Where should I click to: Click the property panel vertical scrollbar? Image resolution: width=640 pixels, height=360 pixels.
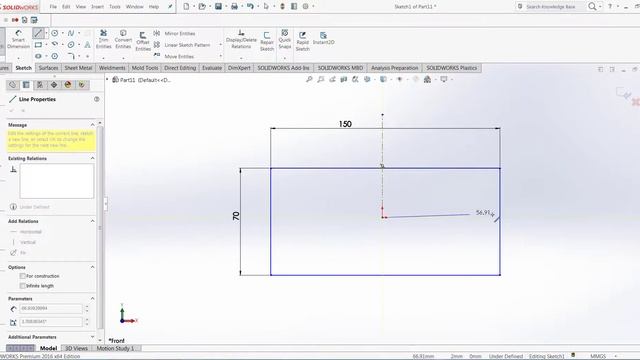(100, 227)
